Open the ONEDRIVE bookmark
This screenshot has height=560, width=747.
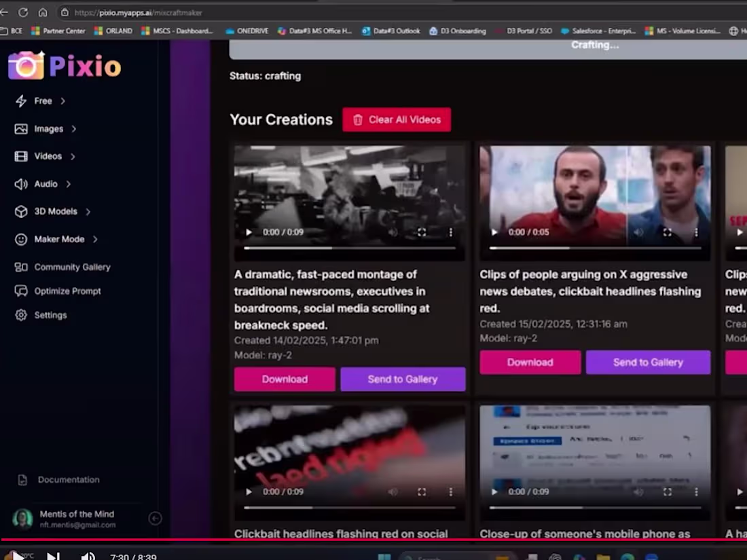coord(247,31)
